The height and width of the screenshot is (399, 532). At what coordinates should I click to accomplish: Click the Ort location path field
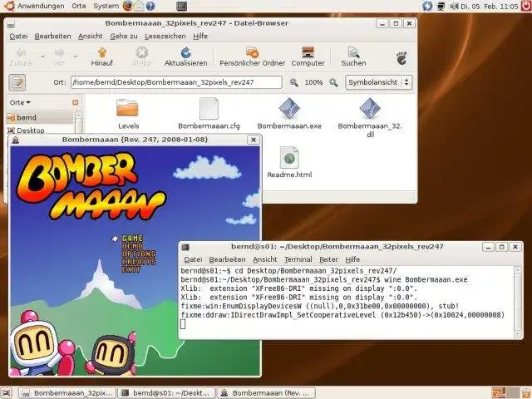click(176, 82)
